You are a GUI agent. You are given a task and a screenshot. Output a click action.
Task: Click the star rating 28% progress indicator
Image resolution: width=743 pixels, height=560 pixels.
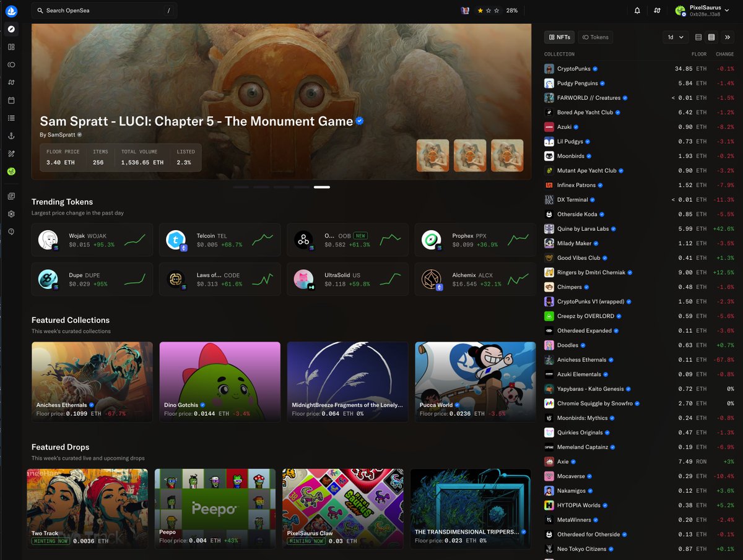[497, 11]
